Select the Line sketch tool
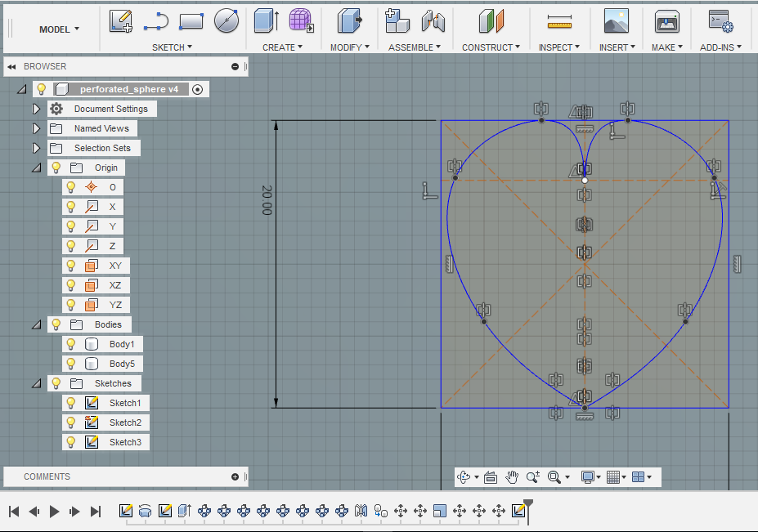The image size is (758, 532). tap(155, 21)
